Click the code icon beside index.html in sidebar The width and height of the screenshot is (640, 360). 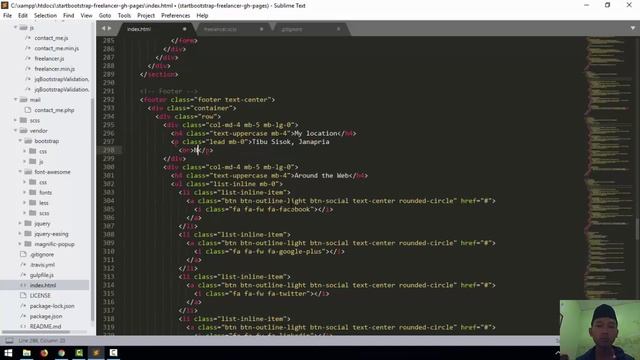[x=23, y=285]
